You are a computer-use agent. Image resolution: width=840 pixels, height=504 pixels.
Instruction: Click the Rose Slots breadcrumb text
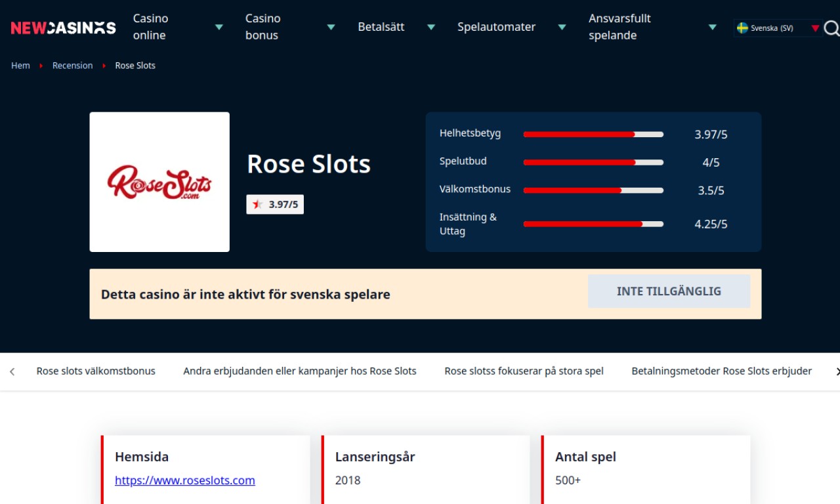pyautogui.click(x=135, y=66)
